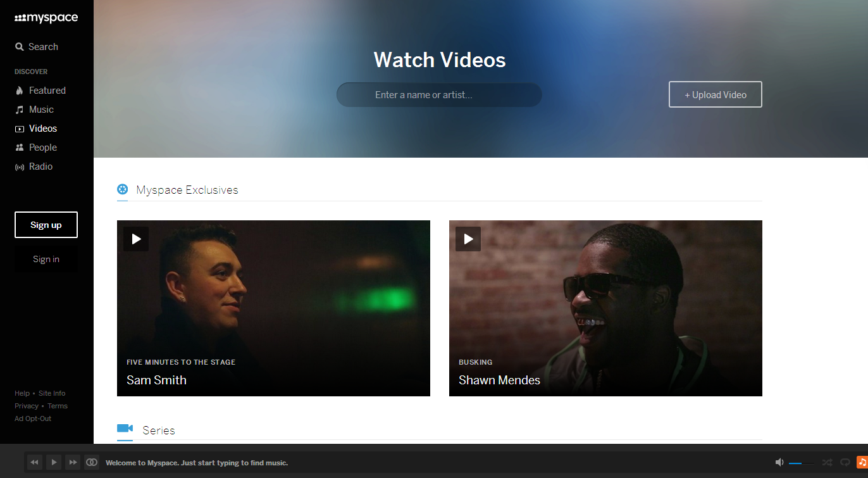
Task: Click the 'Welcome to Myspace' player text
Action: tap(197, 463)
